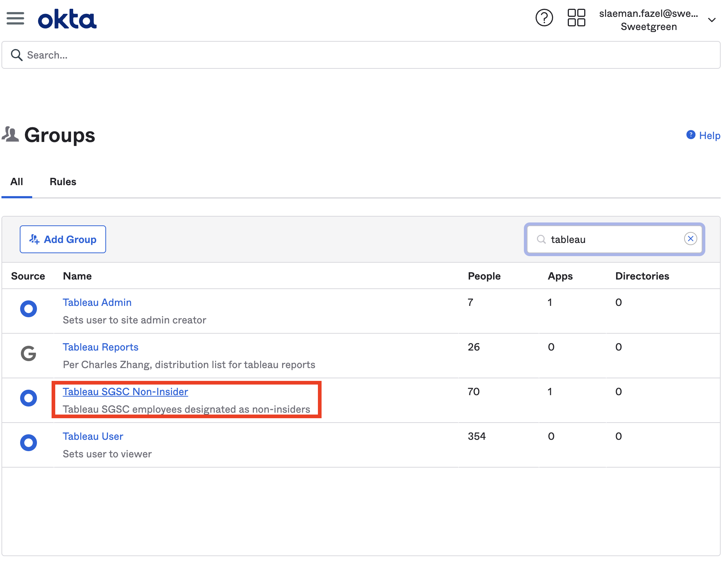Open the Tableau SGSC Non-Insider group
Image resolution: width=728 pixels, height=562 pixels.
125,392
